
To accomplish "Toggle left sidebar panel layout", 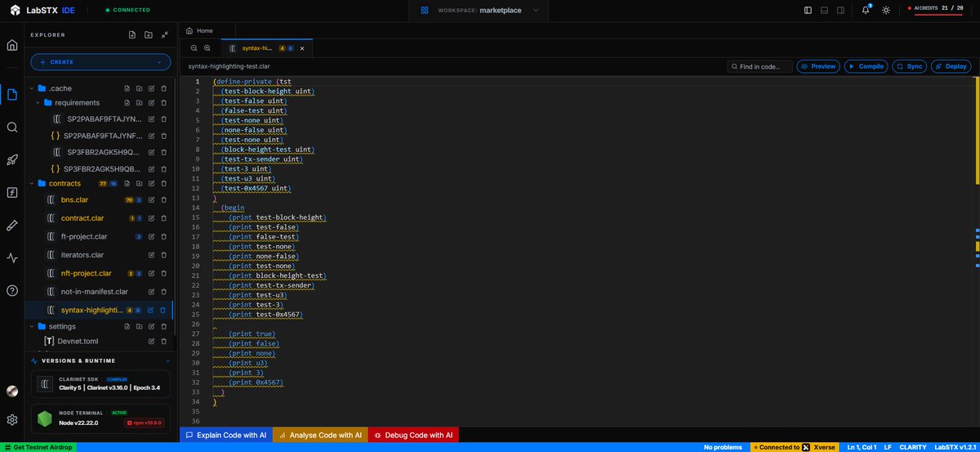I will (808, 10).
